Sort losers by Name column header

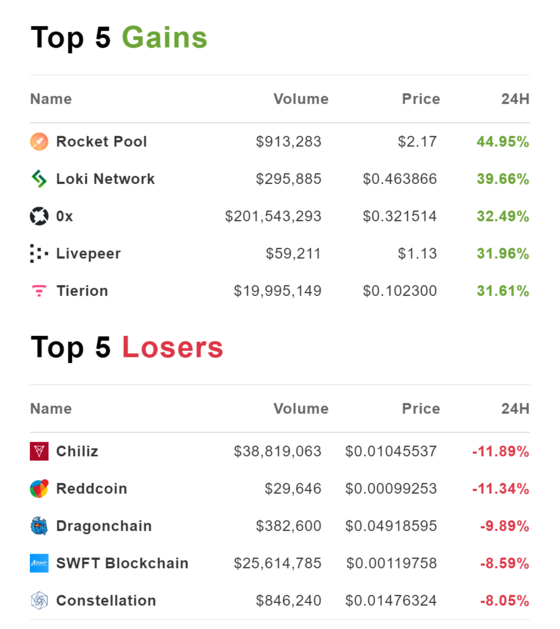[51, 408]
